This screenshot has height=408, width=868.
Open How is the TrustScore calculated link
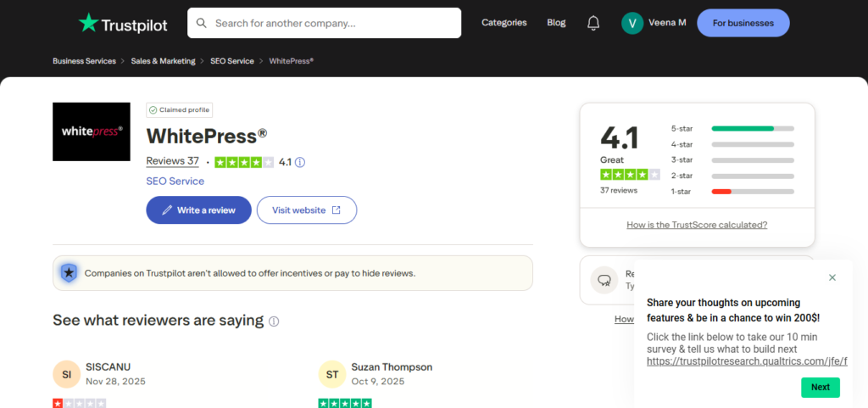pyautogui.click(x=697, y=225)
